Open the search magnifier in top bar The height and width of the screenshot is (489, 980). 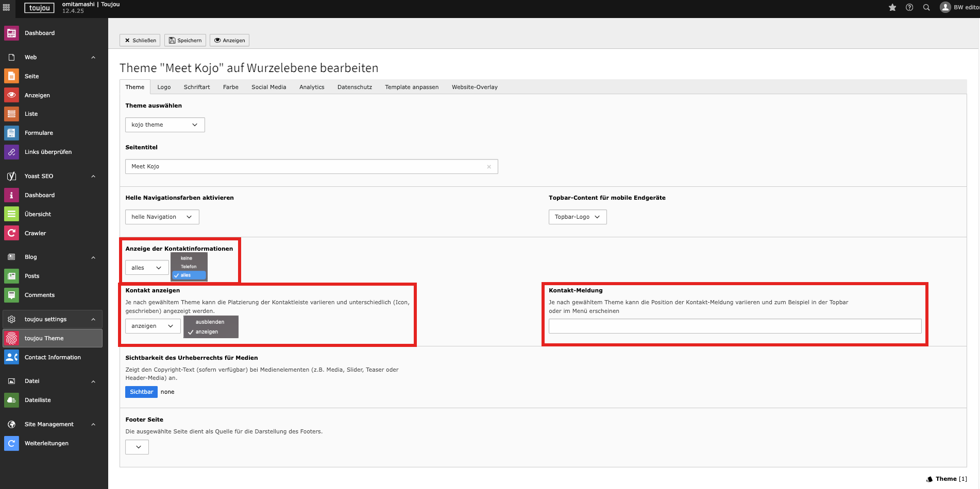[x=926, y=7]
